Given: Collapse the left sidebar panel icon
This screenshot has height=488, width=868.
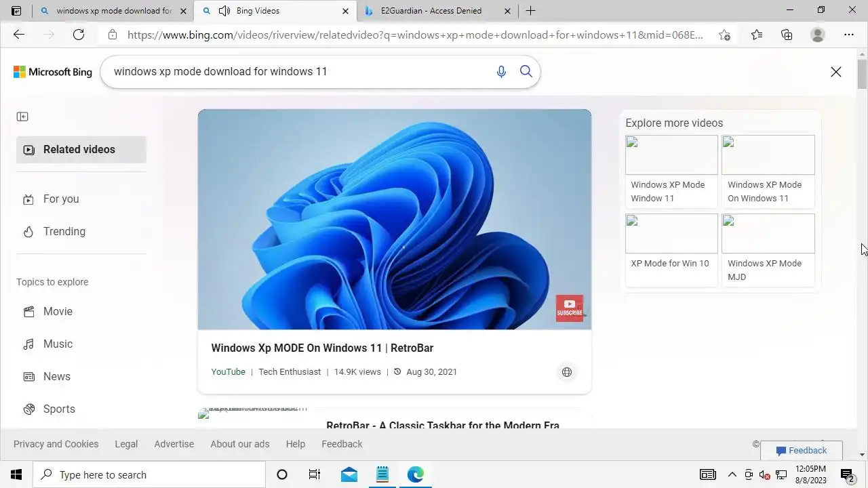Looking at the screenshot, I should [22, 117].
